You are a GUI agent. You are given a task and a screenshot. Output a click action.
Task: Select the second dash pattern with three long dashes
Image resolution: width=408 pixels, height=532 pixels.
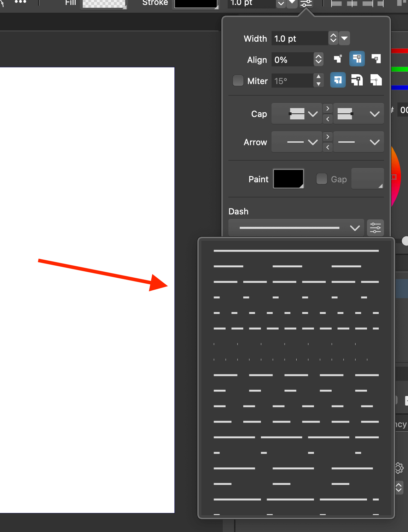click(296, 266)
